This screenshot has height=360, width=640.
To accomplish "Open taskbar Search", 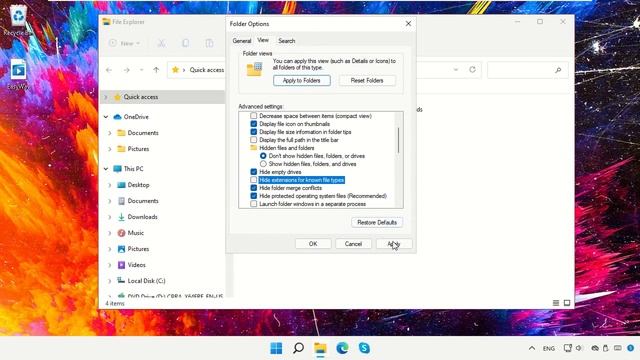I will pos(298,348).
